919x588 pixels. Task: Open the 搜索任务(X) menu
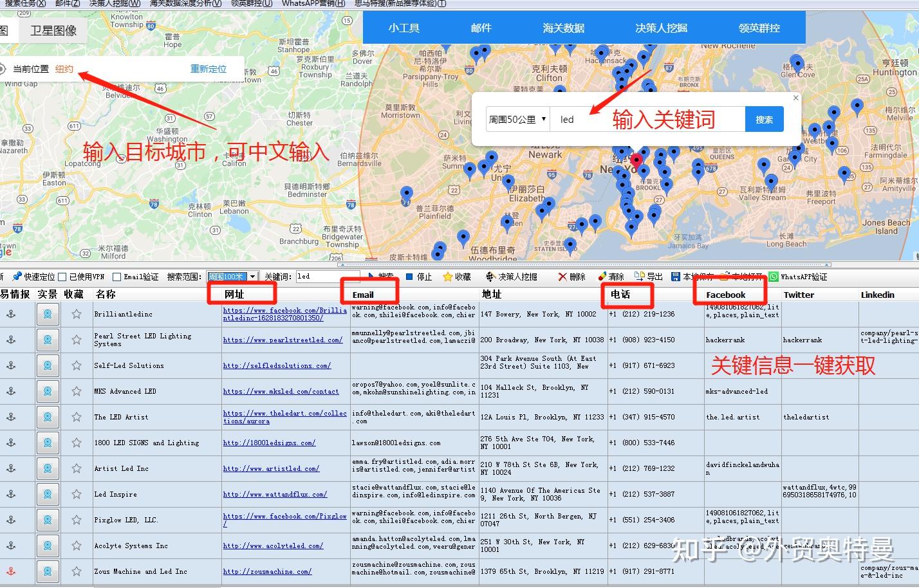(25, 3)
